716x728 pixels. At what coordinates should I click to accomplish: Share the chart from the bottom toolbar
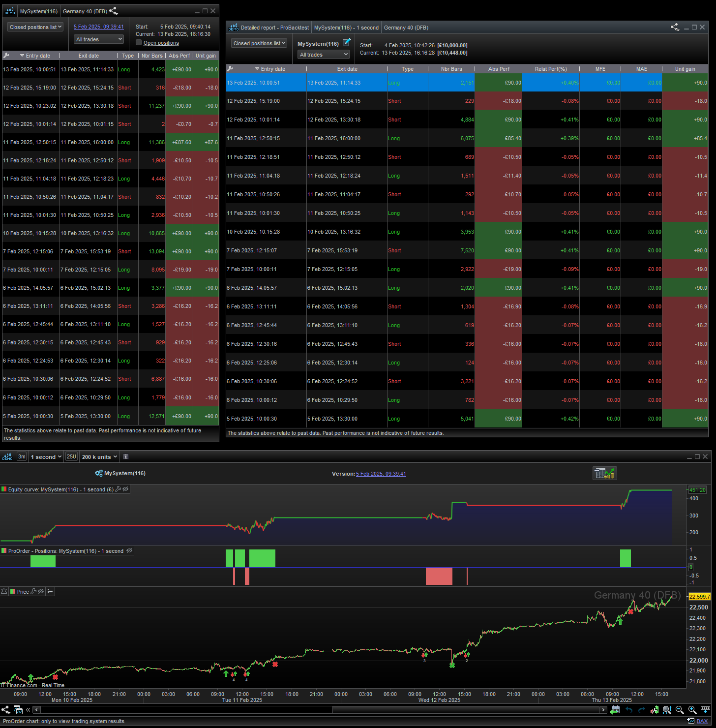click(x=5, y=709)
